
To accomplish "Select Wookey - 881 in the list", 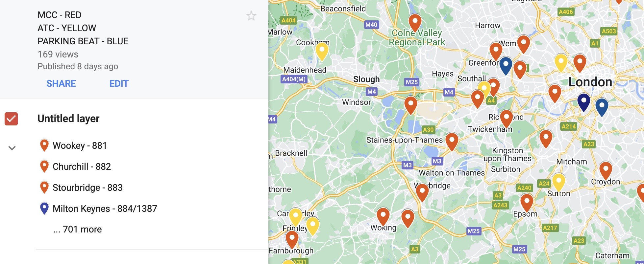I will click(80, 145).
